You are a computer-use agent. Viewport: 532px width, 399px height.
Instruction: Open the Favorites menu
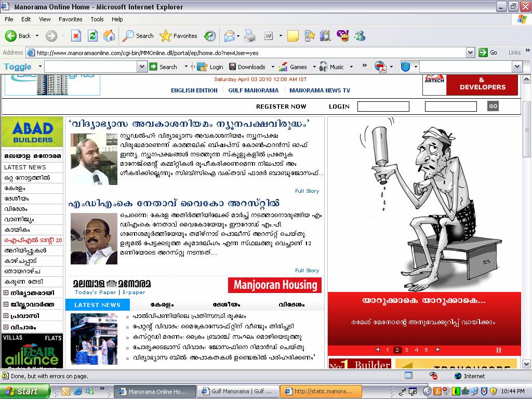click(70, 19)
